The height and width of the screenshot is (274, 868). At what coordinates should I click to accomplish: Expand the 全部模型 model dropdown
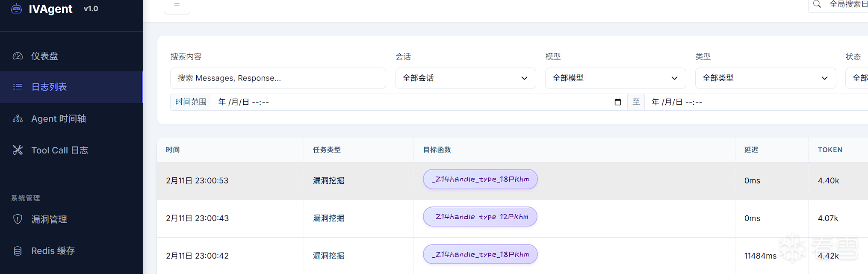(615, 78)
